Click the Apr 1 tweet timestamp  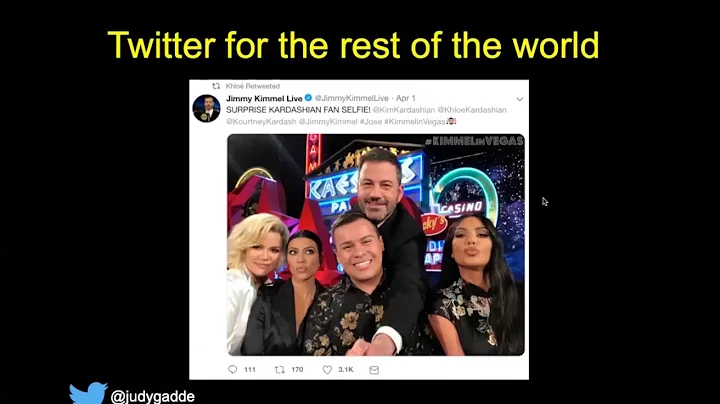tap(405, 98)
